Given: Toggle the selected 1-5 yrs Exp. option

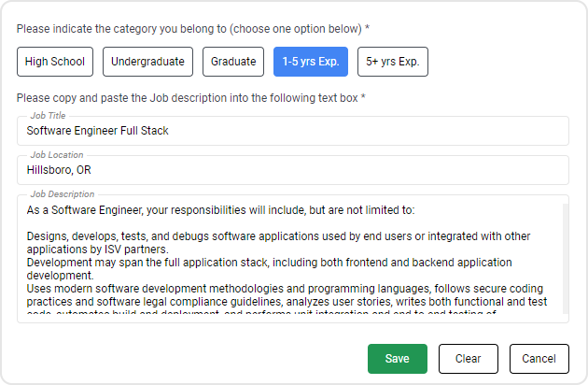Looking at the screenshot, I should click(311, 62).
